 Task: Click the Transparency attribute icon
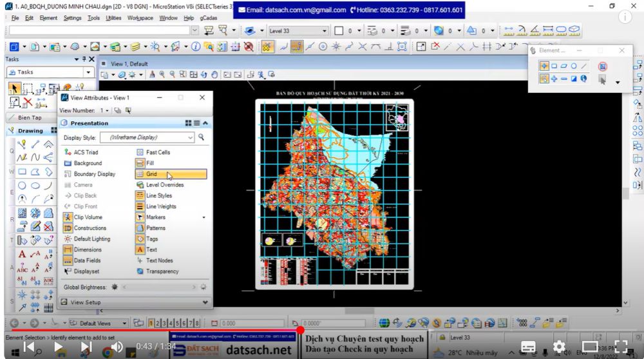click(140, 271)
